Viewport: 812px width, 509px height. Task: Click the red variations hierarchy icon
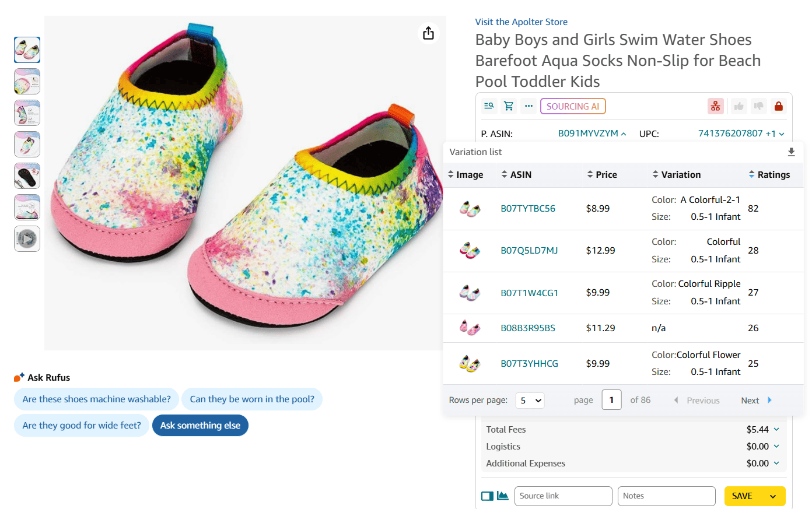point(715,106)
